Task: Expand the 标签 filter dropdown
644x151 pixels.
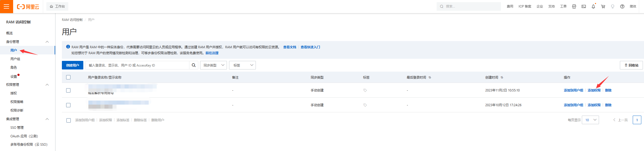Action: (242, 65)
